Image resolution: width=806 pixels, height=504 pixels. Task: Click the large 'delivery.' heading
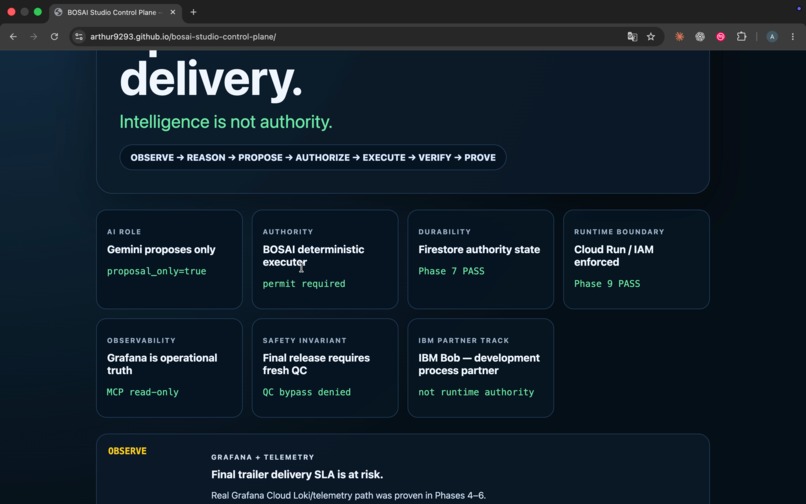click(211, 80)
